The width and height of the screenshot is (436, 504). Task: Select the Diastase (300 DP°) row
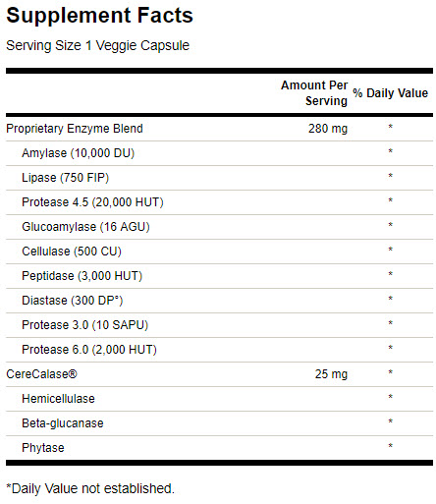[219, 301]
